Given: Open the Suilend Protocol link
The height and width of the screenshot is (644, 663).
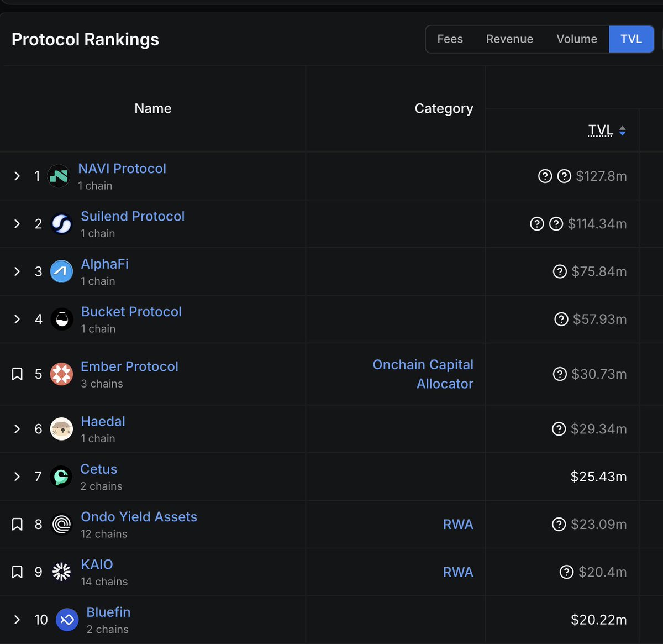Looking at the screenshot, I should [133, 216].
